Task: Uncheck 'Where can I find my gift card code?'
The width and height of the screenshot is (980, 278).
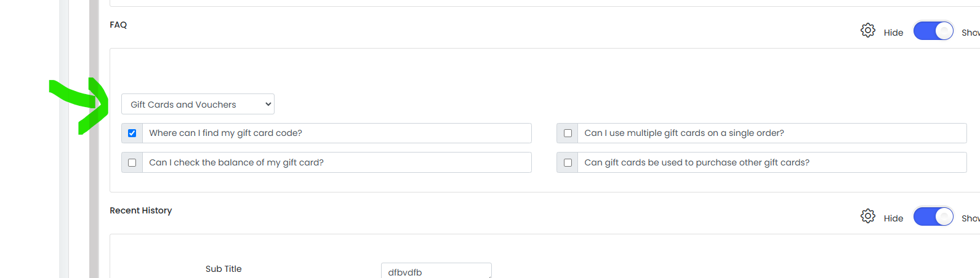Action: click(x=132, y=133)
